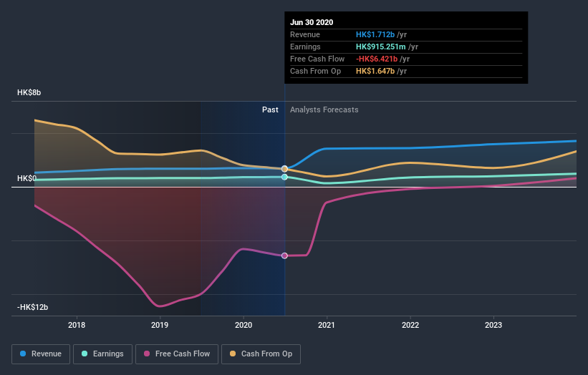Click the orange Cash From Op data point marker
The width and height of the screenshot is (588, 375).
coord(284,169)
